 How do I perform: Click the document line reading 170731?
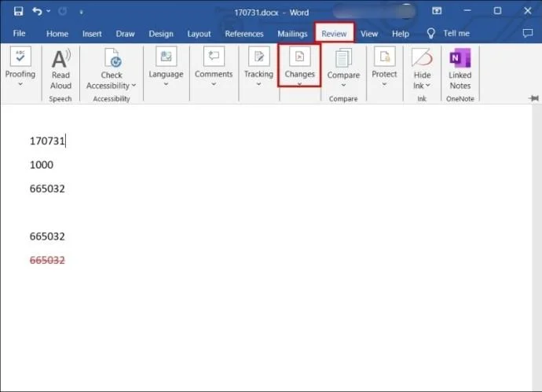[47, 141]
